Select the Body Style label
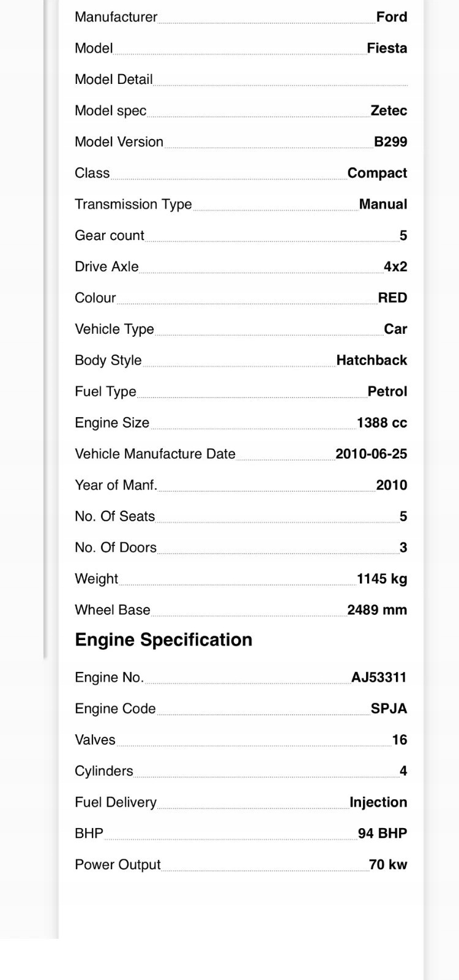Screen dimensions: 459x980 pos(108,361)
